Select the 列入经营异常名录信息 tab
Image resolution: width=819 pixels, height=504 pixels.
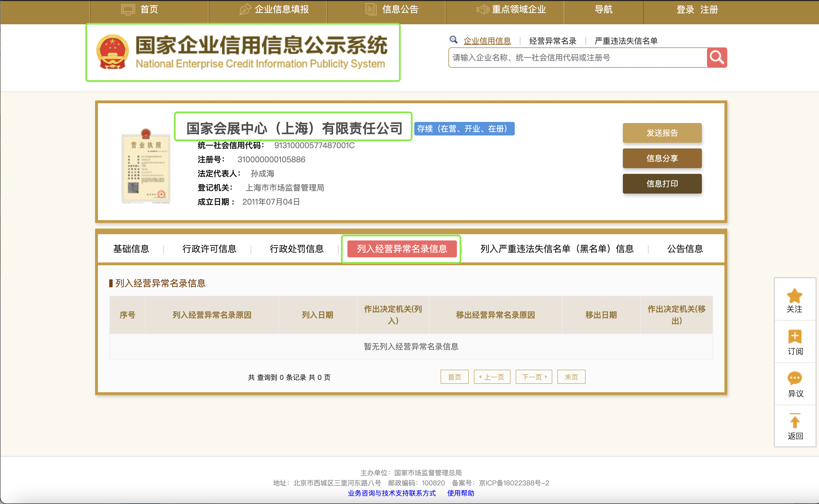coord(402,249)
